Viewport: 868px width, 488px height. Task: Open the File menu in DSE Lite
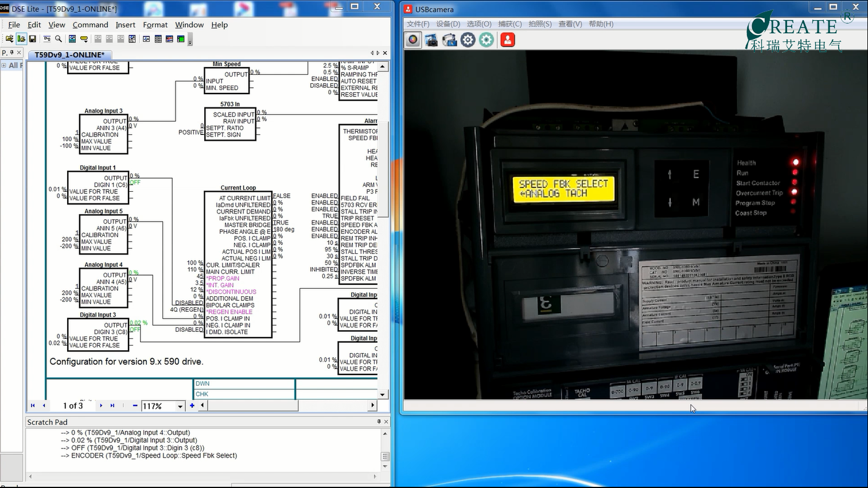pos(14,25)
